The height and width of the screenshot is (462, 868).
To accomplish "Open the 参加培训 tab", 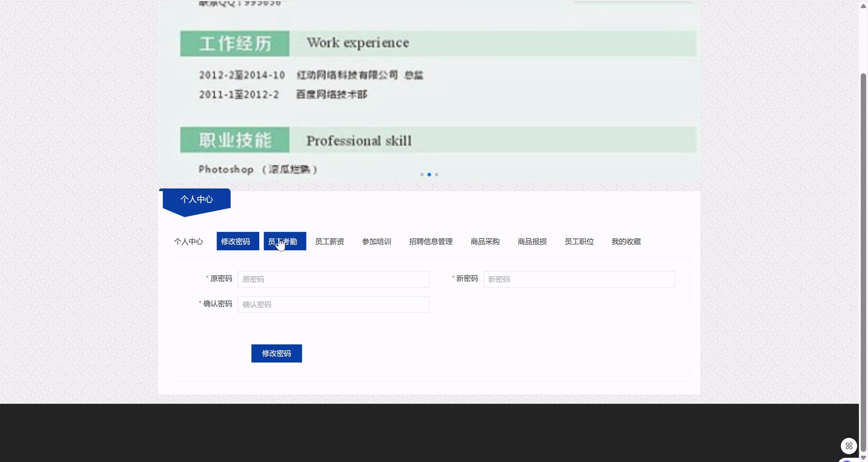I will click(x=376, y=241).
